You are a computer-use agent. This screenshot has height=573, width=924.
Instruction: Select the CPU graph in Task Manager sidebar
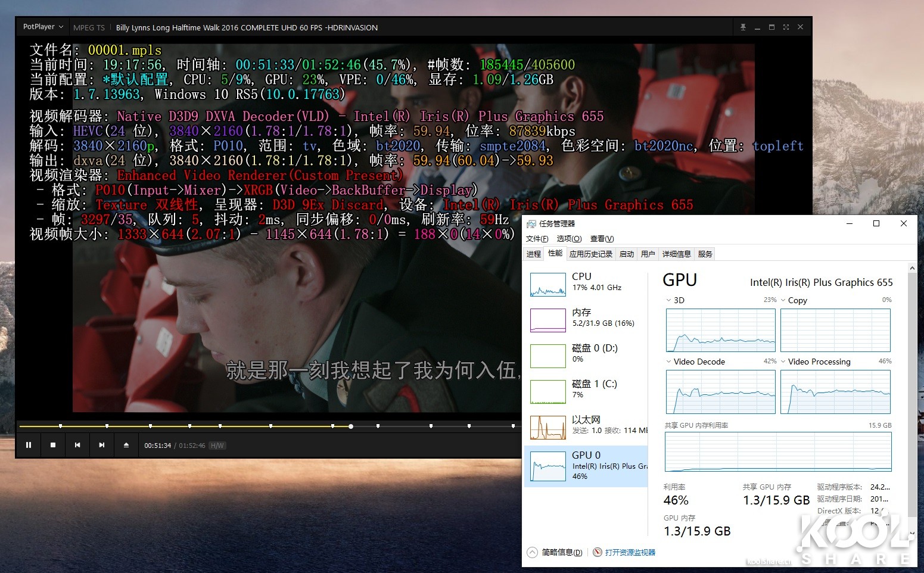point(547,285)
